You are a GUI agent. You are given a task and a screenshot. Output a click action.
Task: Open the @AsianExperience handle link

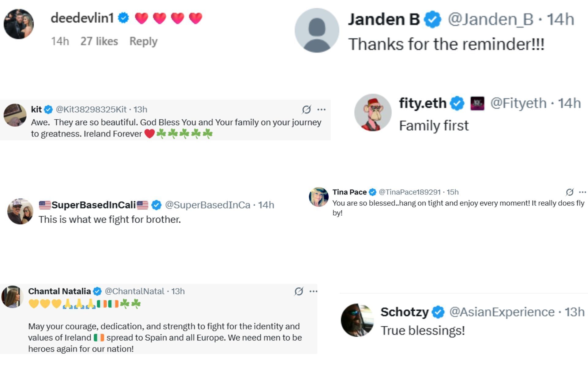coord(502,312)
